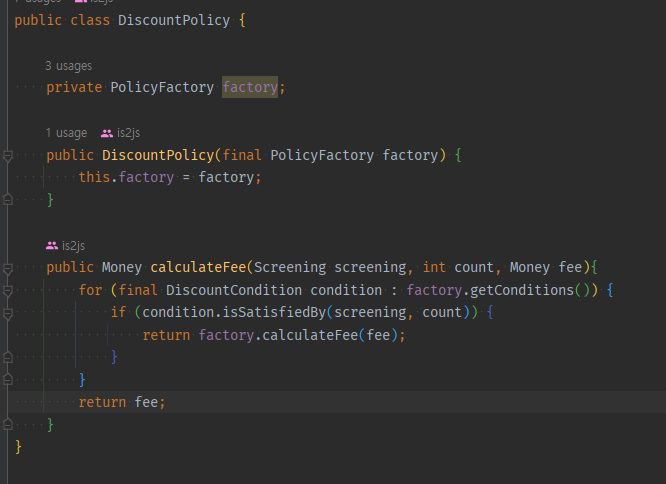The width and height of the screenshot is (666, 484).
Task: Click 'int count' parameter
Action: [x=458, y=267]
